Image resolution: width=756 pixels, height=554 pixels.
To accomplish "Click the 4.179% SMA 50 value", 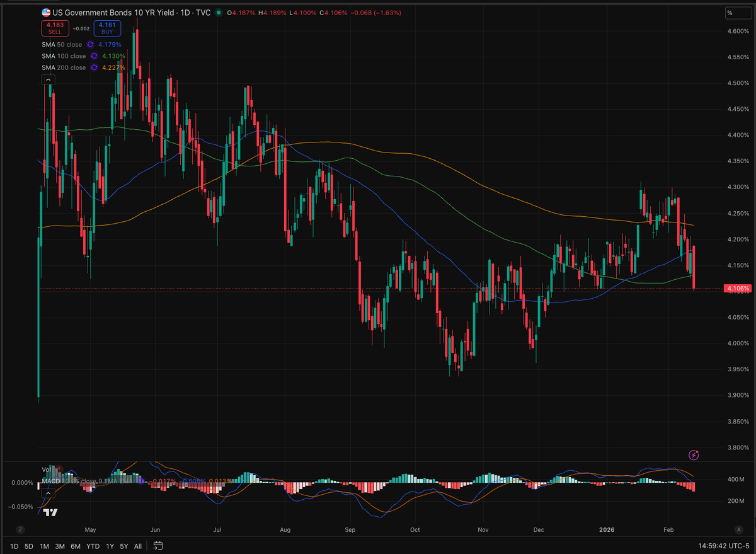I will point(110,45).
